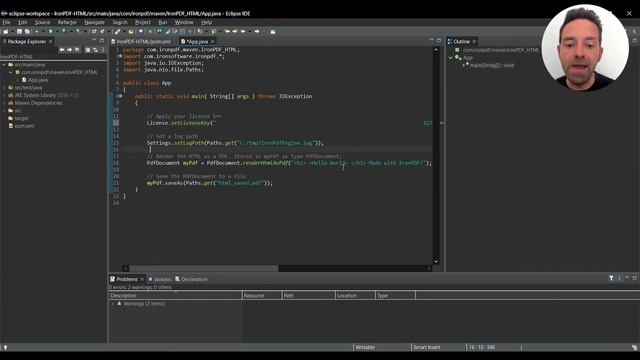This screenshot has width=640, height=360.
Task: Collapse the src/main/java folder
Action: (4, 64)
